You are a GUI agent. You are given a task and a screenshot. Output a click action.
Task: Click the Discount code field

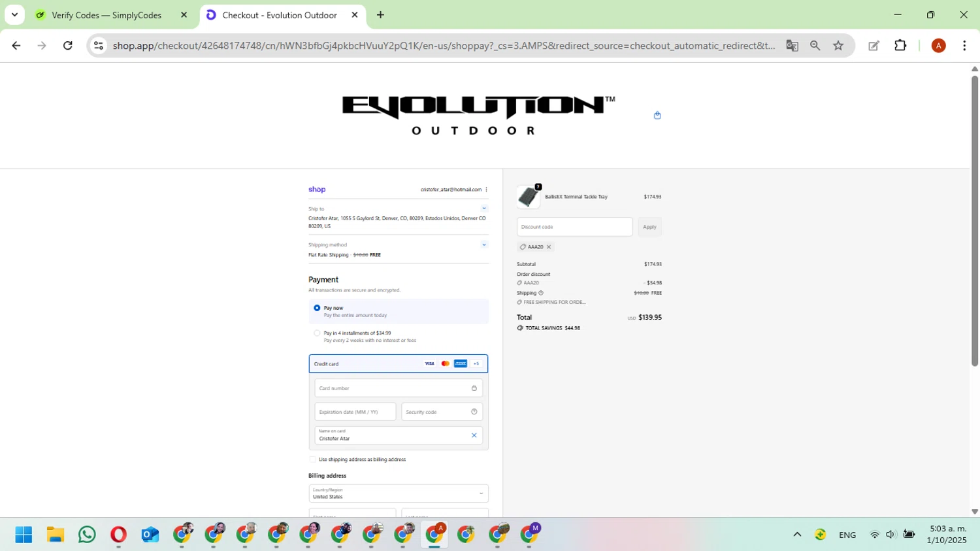(x=575, y=227)
